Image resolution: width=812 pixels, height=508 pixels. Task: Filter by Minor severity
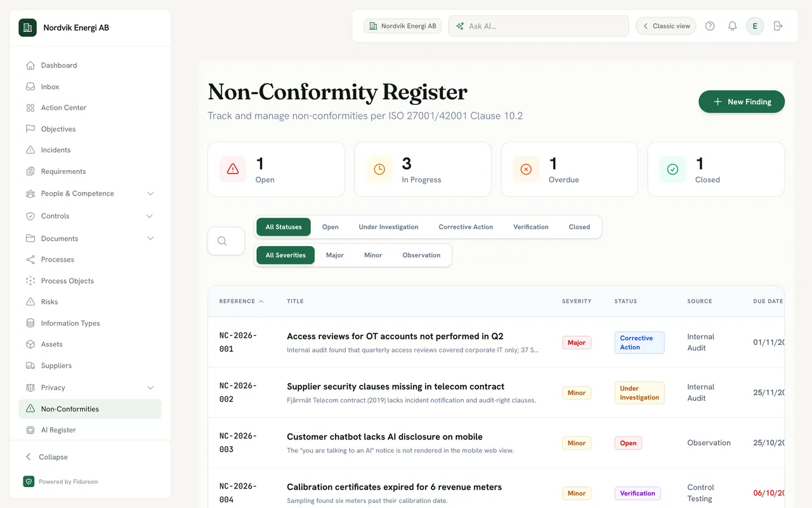click(373, 255)
